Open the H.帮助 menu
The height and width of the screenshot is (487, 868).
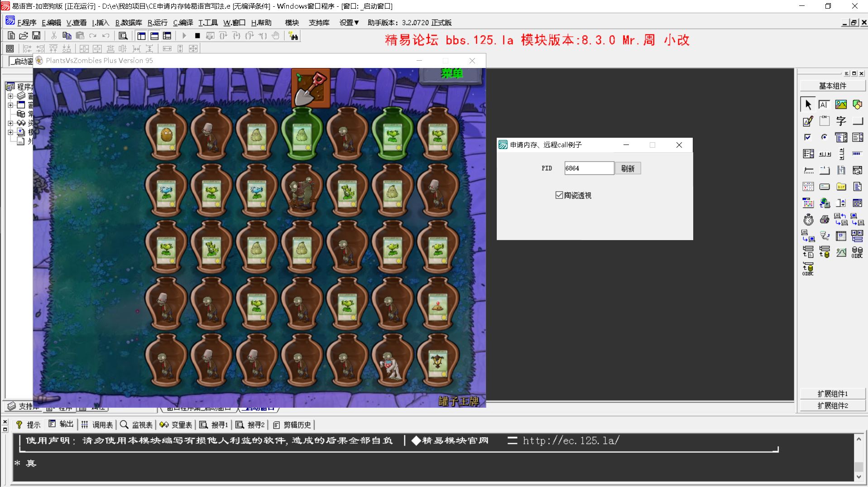(x=261, y=23)
